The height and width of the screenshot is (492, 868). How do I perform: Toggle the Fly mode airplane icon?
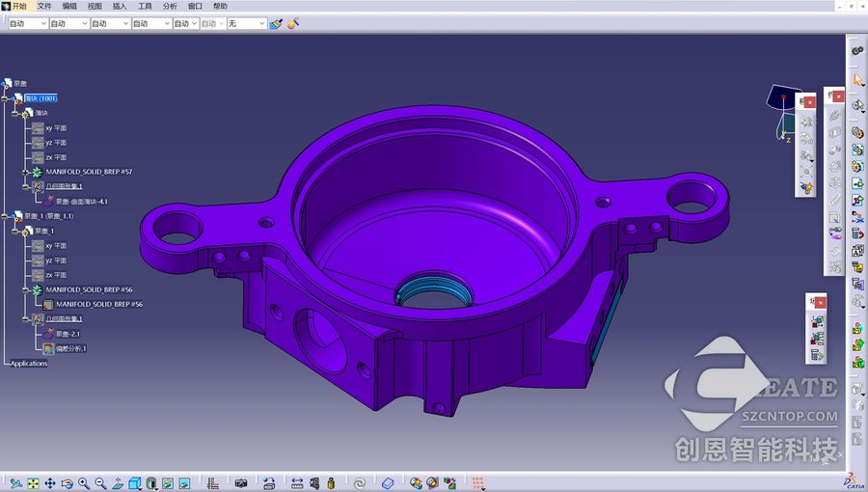coord(16,483)
